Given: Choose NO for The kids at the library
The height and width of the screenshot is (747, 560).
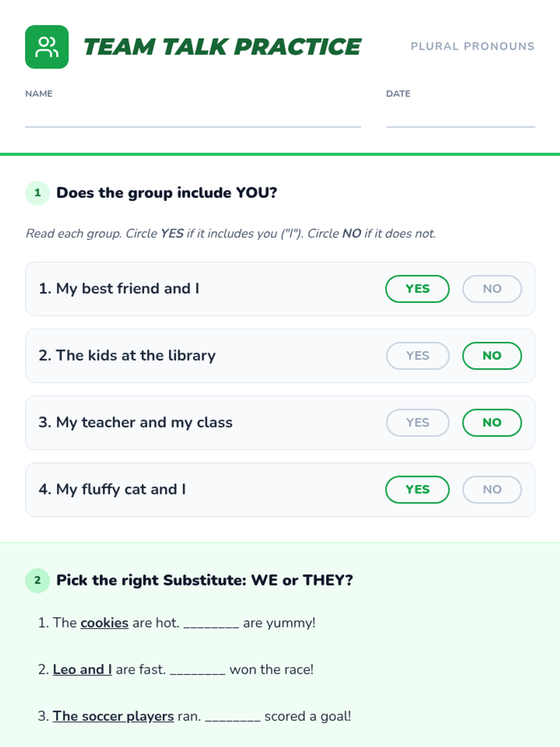Looking at the screenshot, I should click(492, 356).
